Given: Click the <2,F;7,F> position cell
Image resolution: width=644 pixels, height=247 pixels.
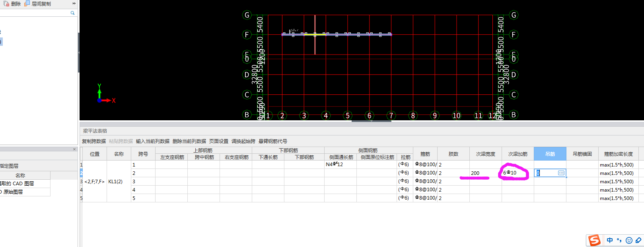Looking at the screenshot, I should pyautogui.click(x=95, y=181).
